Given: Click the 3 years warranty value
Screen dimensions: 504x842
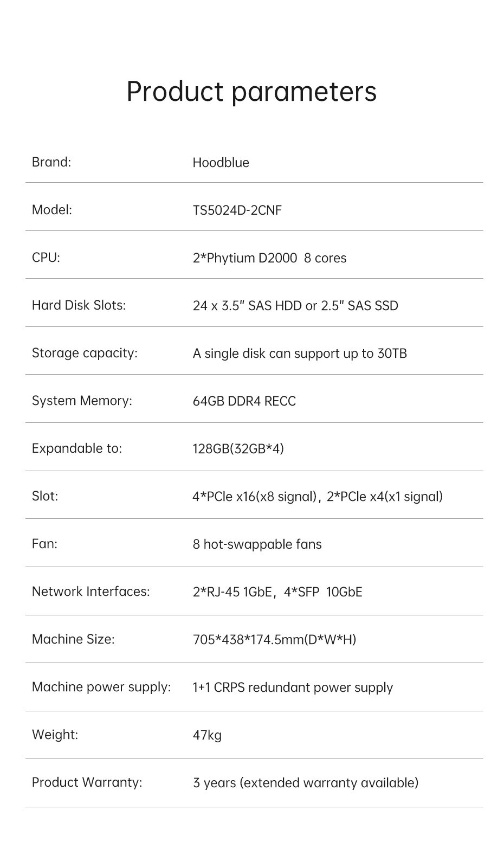Looking at the screenshot, I should pyautogui.click(x=305, y=783).
